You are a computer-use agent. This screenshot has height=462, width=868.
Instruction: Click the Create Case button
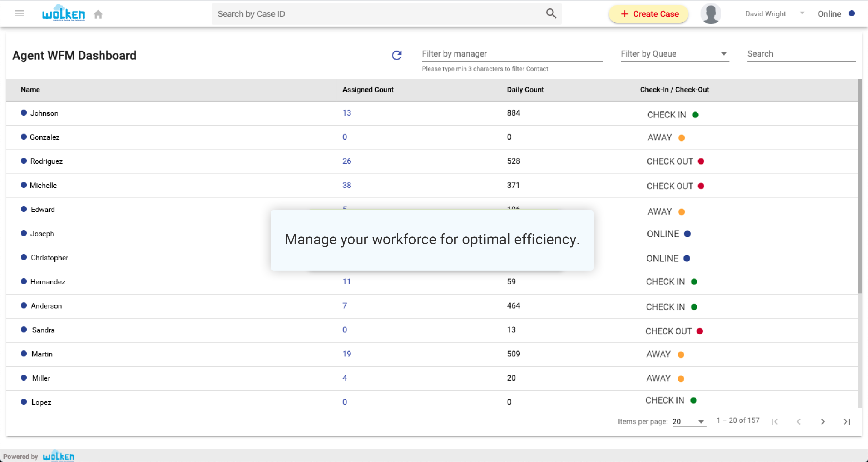pyautogui.click(x=649, y=14)
